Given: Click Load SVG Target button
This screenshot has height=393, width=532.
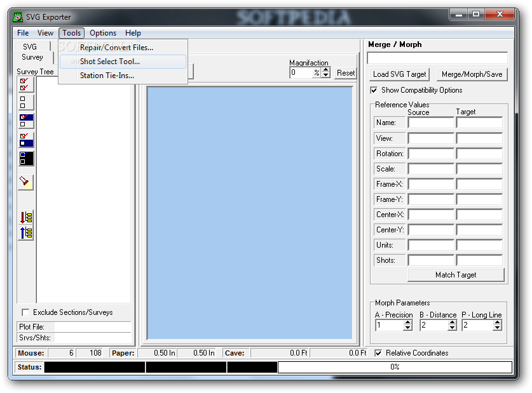Looking at the screenshot, I should 399,74.
